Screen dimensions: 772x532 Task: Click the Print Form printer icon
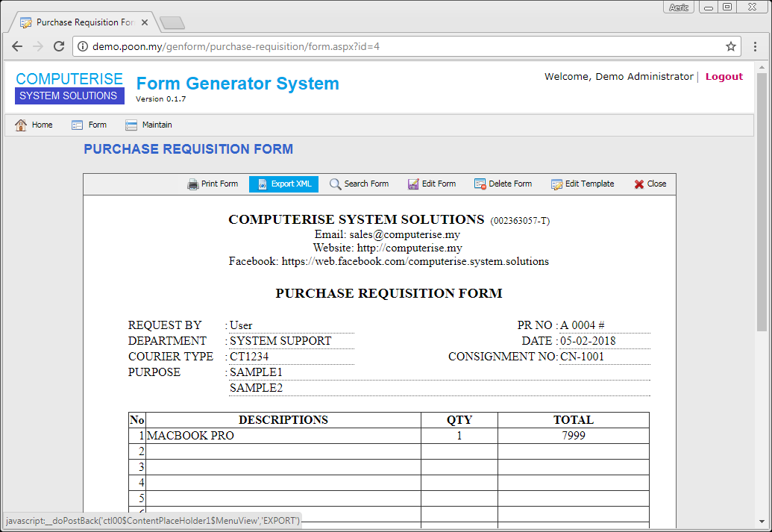[x=192, y=184]
